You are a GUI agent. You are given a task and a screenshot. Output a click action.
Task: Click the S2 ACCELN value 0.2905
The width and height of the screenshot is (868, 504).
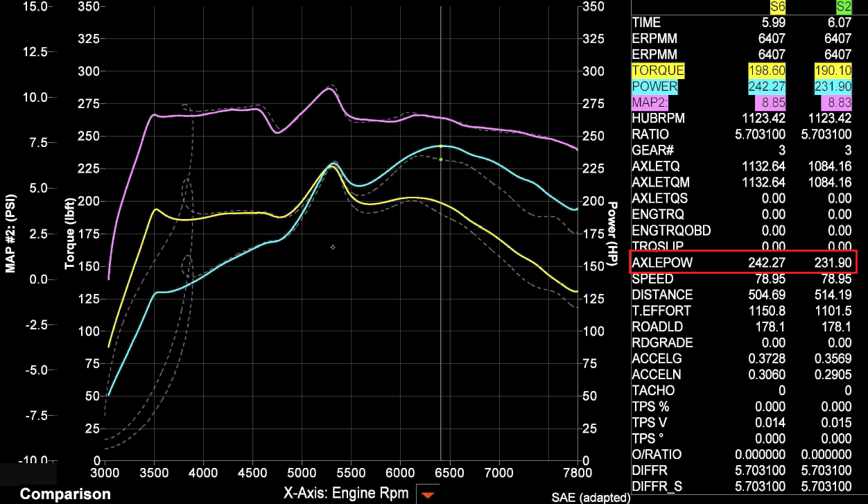[x=833, y=374]
